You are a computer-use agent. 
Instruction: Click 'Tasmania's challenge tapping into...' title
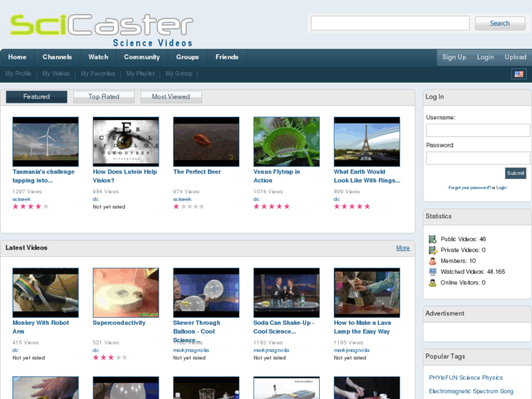click(43, 176)
